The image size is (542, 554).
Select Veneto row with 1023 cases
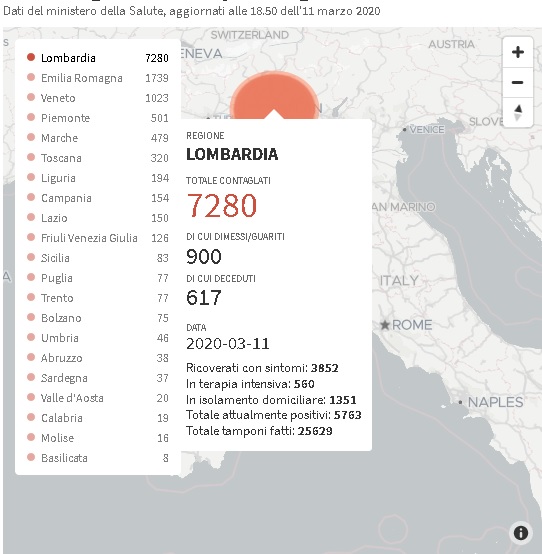(98, 98)
